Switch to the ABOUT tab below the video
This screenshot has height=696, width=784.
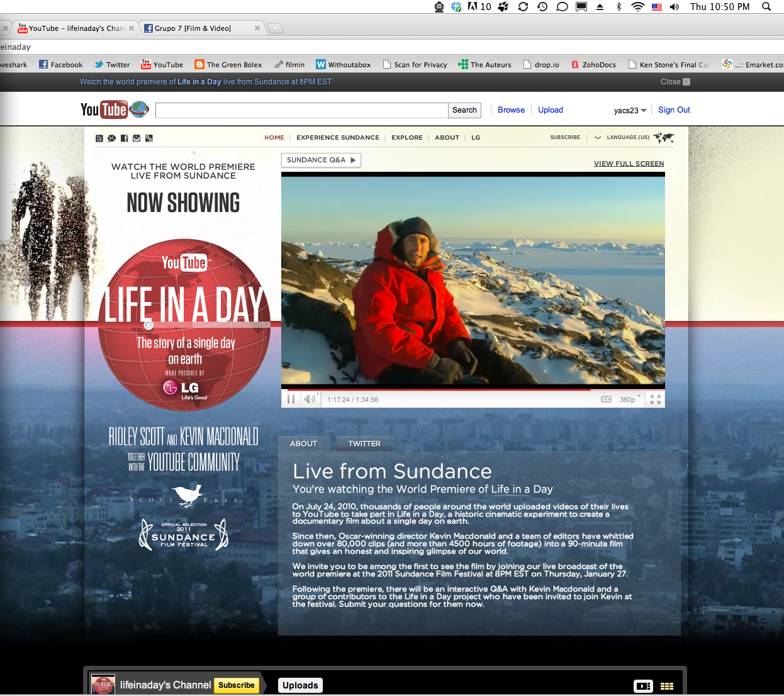tap(303, 444)
